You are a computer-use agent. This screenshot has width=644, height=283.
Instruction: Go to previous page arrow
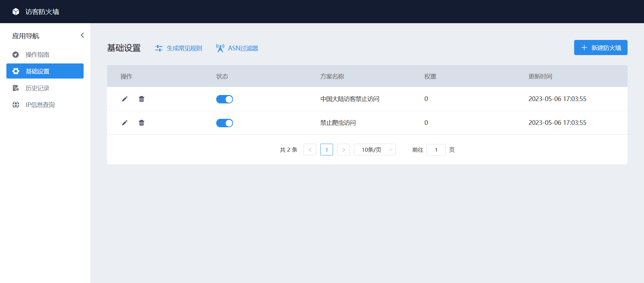(310, 150)
